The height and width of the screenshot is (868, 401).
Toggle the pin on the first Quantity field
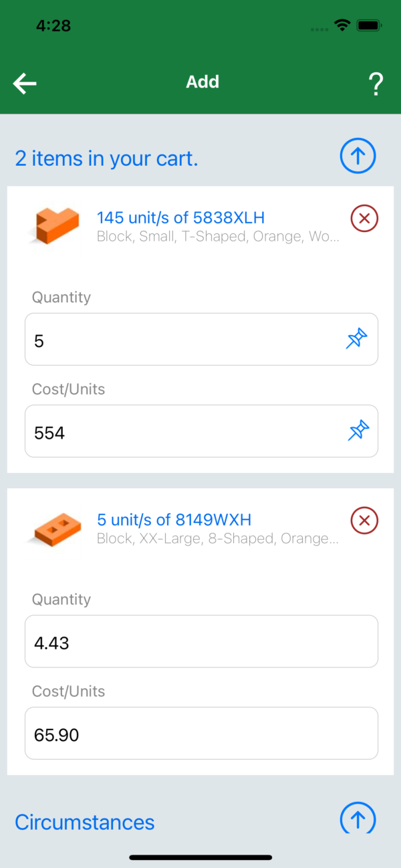coord(356,339)
